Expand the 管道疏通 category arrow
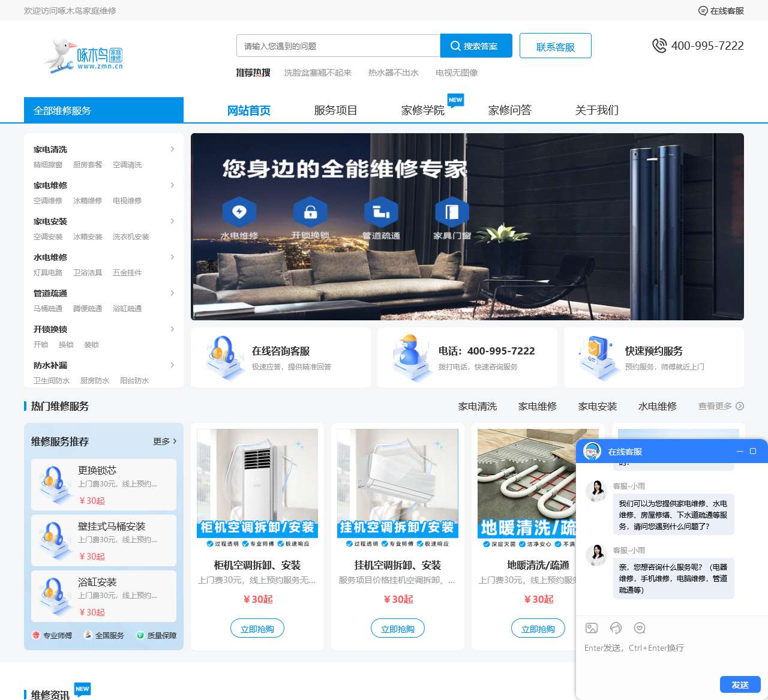The image size is (768, 700). tap(172, 293)
